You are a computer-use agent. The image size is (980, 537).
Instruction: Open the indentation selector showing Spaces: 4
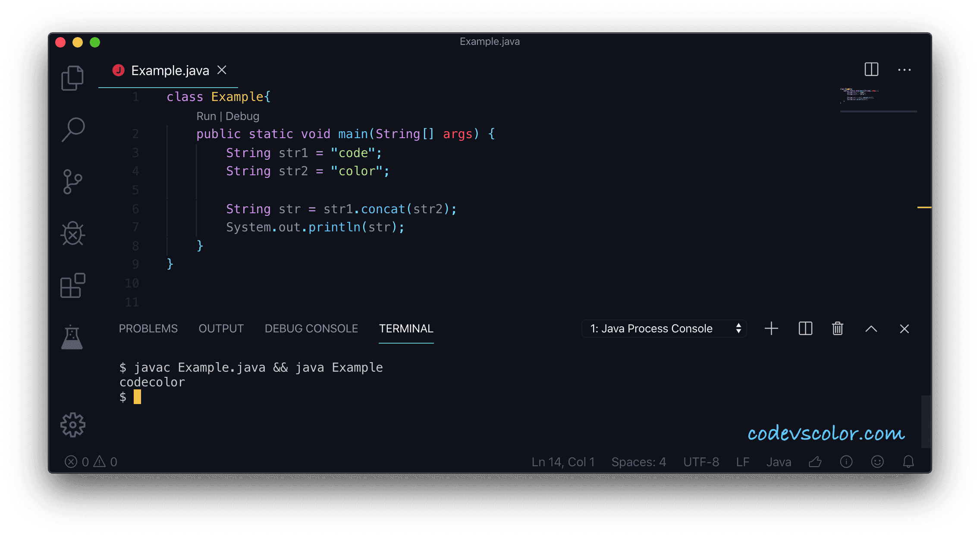coord(638,461)
